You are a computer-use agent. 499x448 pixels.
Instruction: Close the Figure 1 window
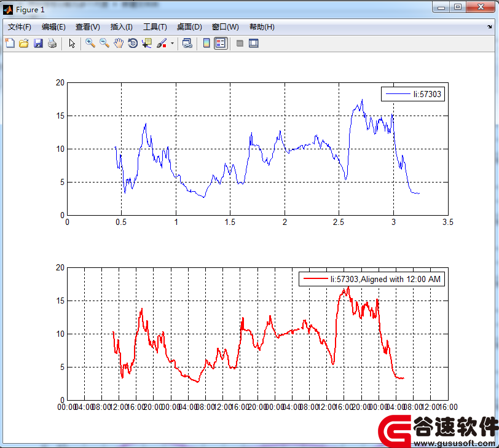[x=481, y=7]
